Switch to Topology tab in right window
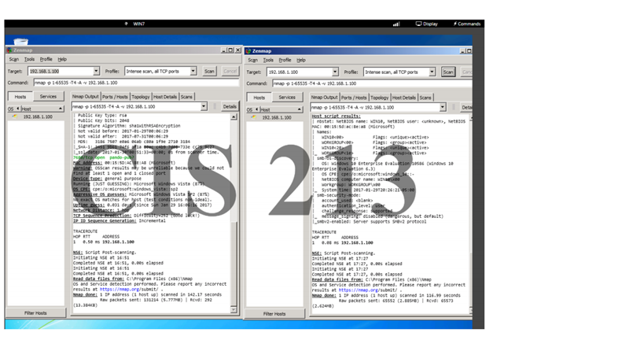Viewport: 644px width, 362px height. 380,98
